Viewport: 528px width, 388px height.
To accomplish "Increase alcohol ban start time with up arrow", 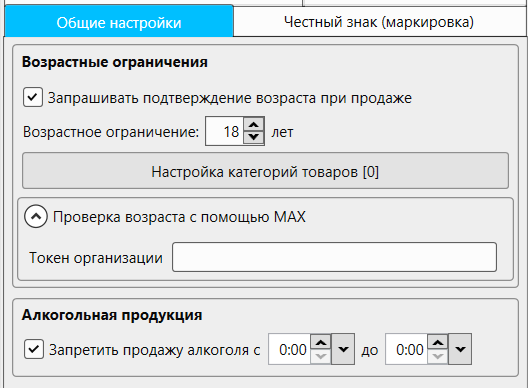I will point(321,343).
